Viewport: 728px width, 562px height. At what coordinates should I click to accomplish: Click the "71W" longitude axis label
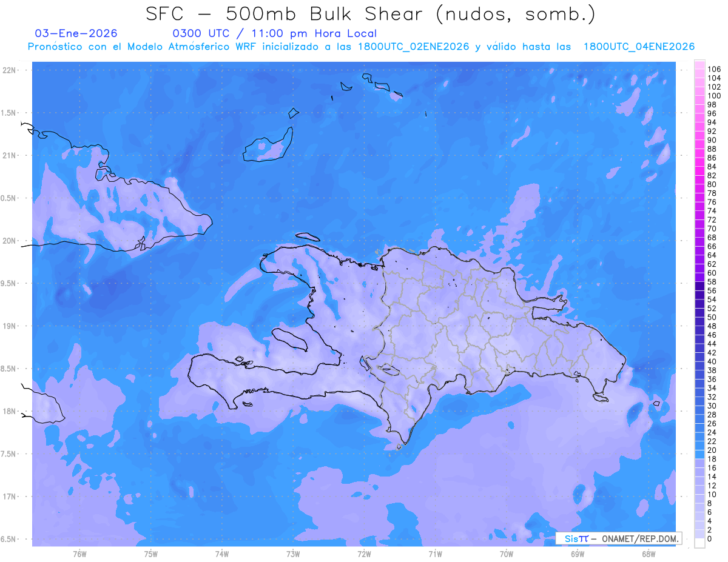click(435, 554)
